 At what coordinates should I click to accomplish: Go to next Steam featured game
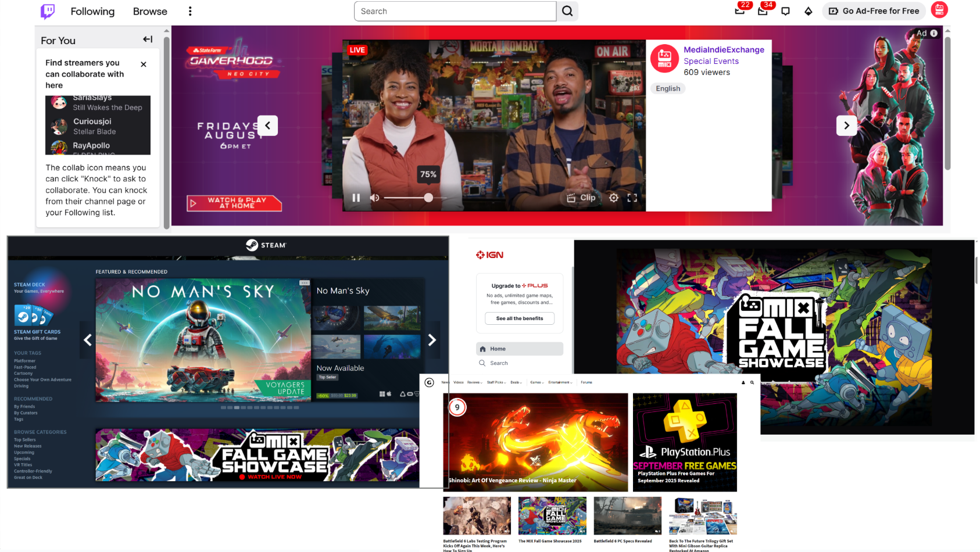point(432,340)
